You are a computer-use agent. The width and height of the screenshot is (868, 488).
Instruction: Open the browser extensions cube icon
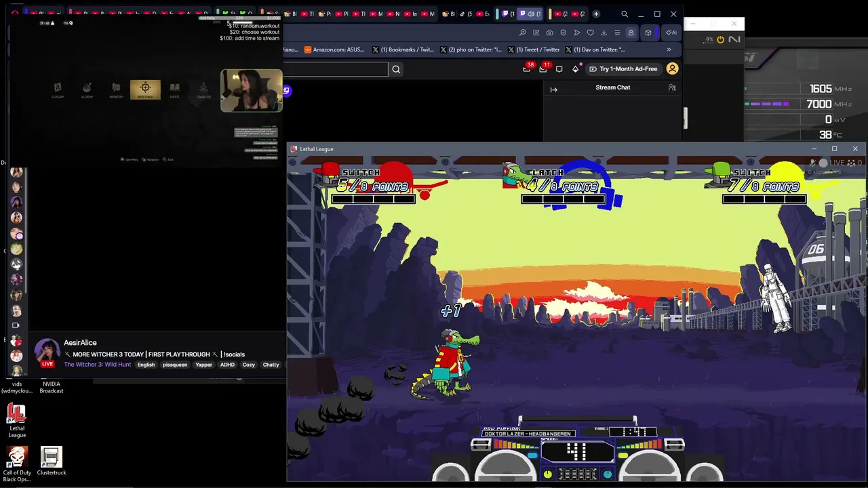point(648,33)
